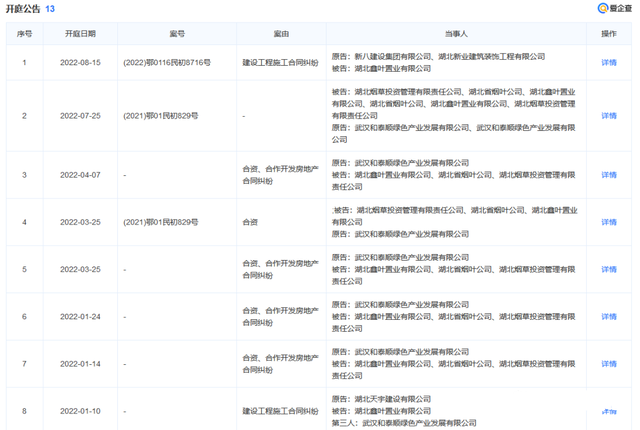Select date 2022-07-25
640x430 pixels.
[80, 116]
